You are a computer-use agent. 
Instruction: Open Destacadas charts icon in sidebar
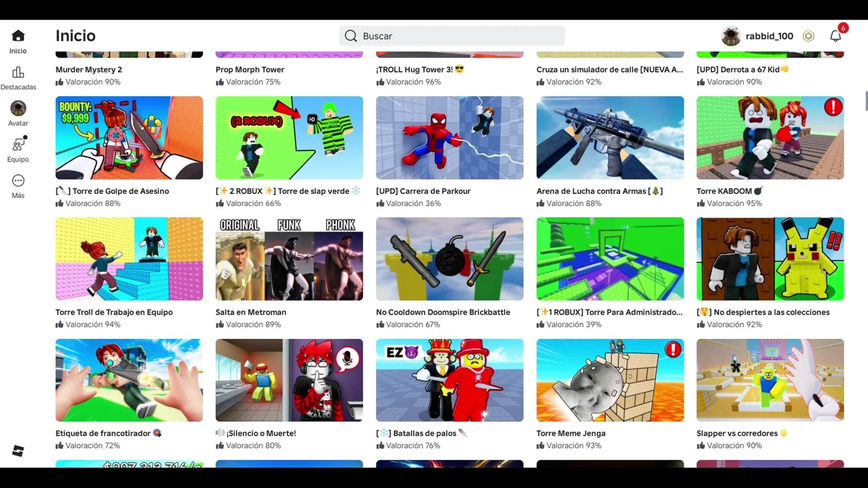tap(18, 73)
